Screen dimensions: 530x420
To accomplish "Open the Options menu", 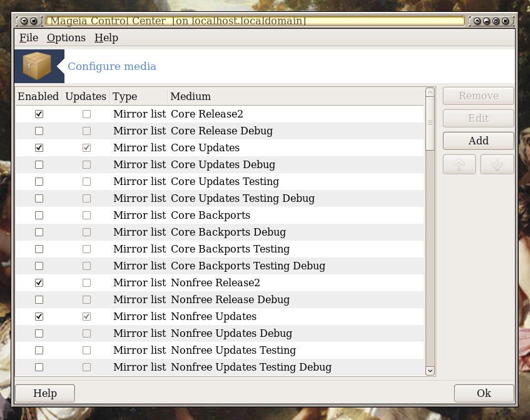I will point(66,38).
